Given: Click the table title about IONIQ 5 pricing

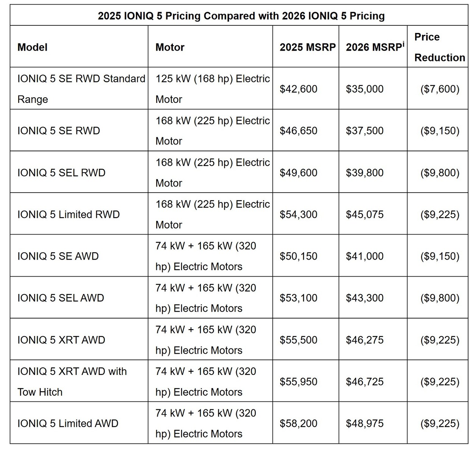Looking at the screenshot, I should point(241,16).
